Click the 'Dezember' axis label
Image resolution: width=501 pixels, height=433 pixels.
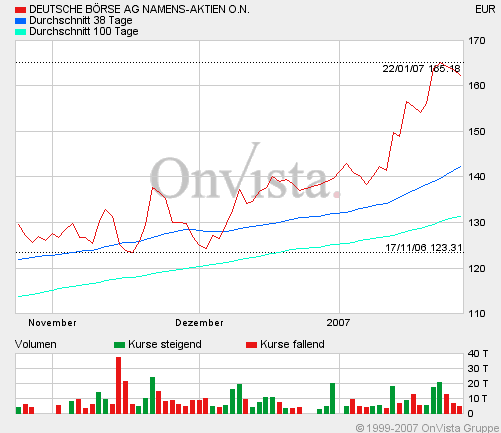(199, 323)
